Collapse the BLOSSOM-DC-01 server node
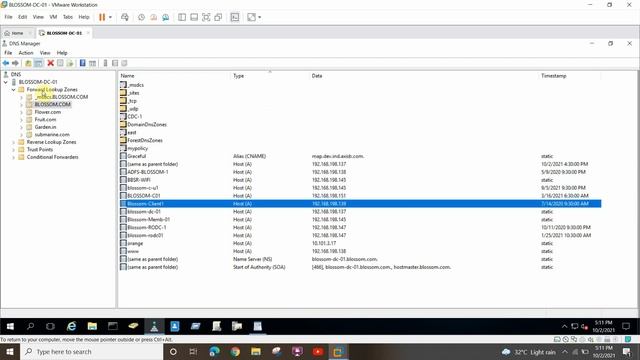640x360 pixels. (6, 82)
